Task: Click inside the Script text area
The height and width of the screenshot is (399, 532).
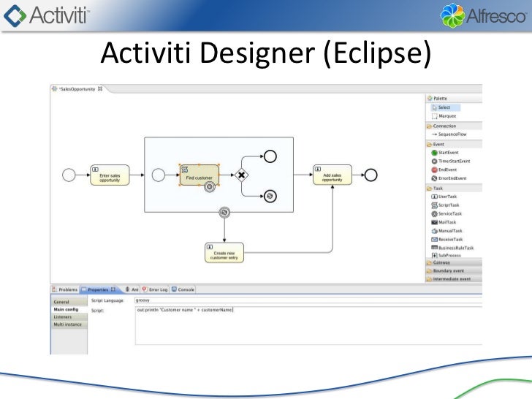Action: point(308,326)
